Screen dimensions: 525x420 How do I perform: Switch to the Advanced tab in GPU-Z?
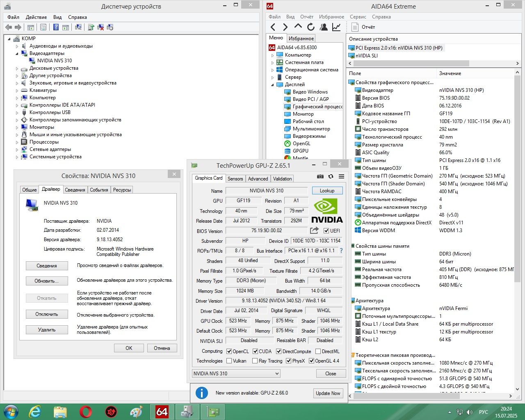point(258,179)
